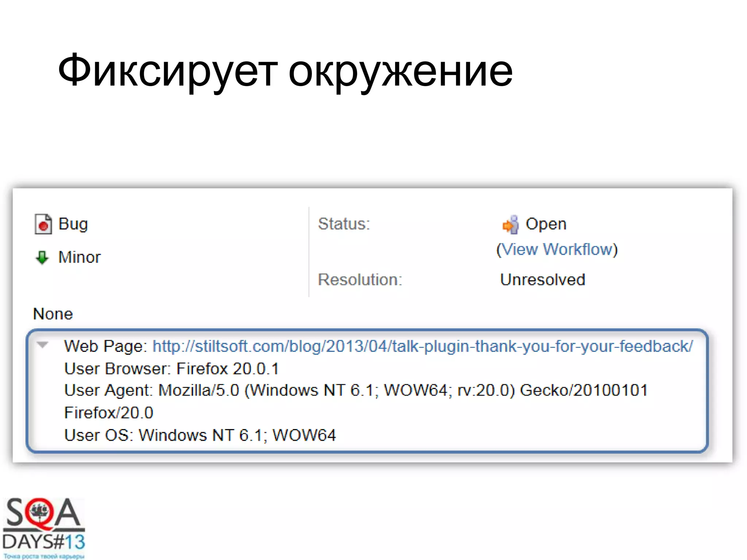Click the 'User Agent: Mozilla/5.0' line

356,390
